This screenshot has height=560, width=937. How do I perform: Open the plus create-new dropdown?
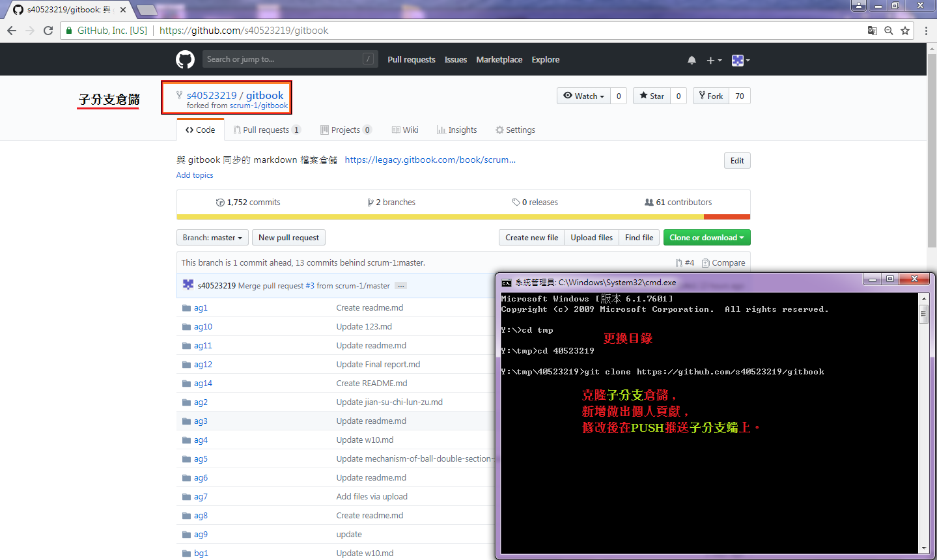(x=714, y=60)
